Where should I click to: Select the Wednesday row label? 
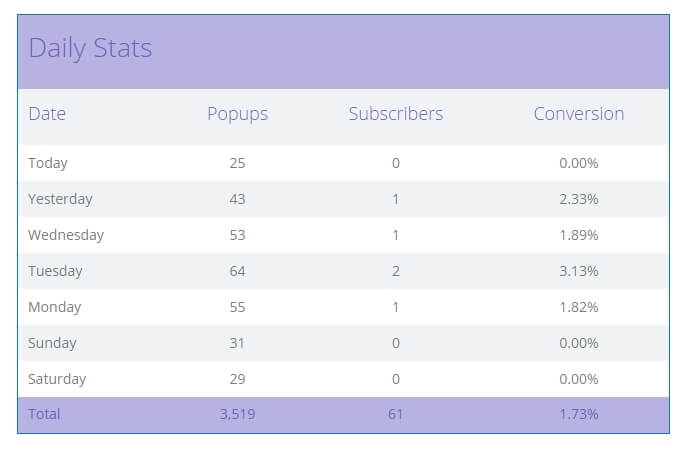[66, 235]
